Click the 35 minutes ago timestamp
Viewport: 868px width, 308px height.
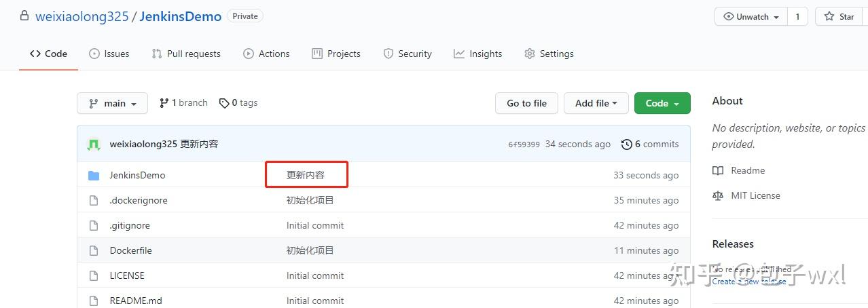click(x=646, y=200)
